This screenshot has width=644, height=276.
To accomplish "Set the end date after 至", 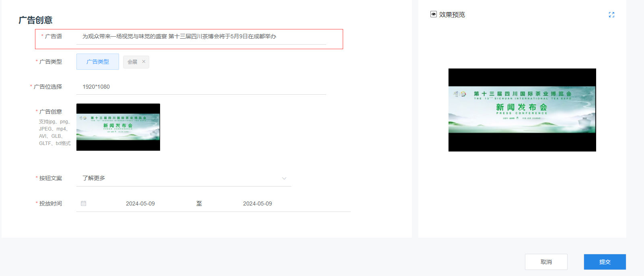I will click(x=257, y=203).
